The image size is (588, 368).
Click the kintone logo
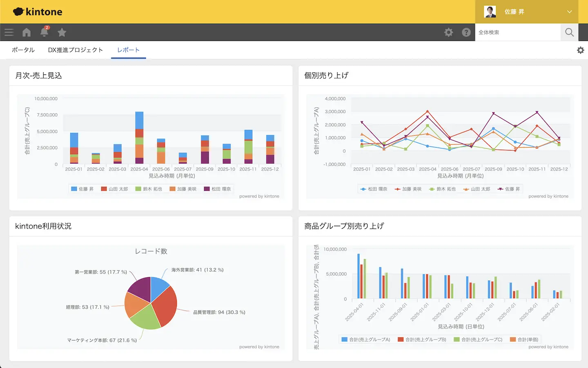(x=38, y=12)
